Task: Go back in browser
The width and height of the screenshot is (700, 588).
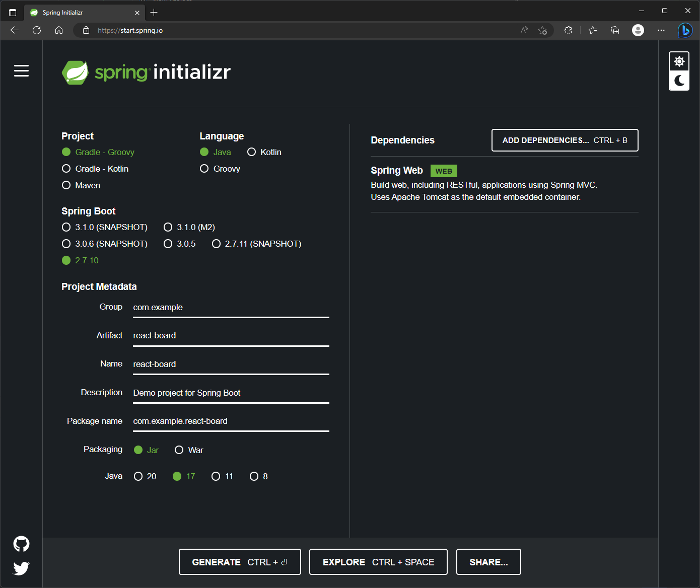Action: pos(15,30)
